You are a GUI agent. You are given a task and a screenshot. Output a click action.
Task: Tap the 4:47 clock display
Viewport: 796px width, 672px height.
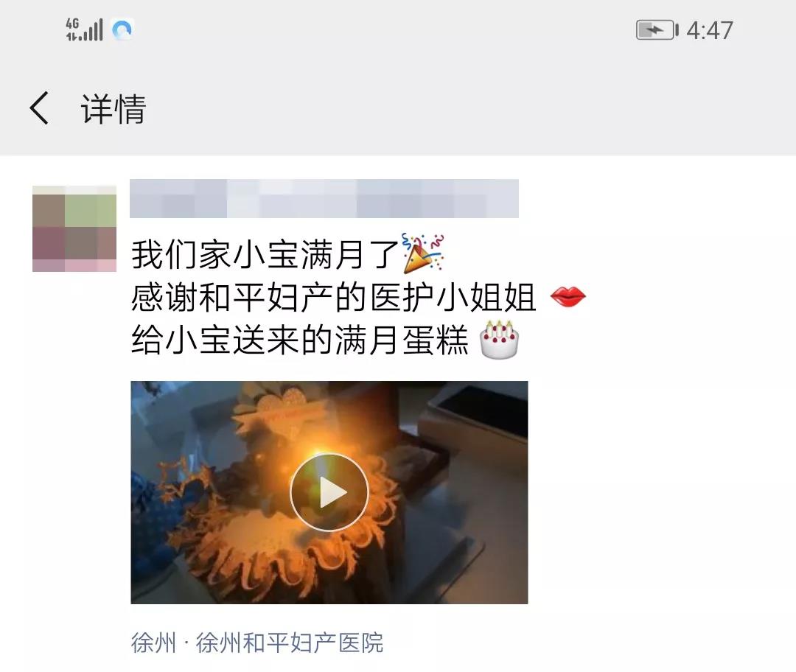(x=710, y=30)
